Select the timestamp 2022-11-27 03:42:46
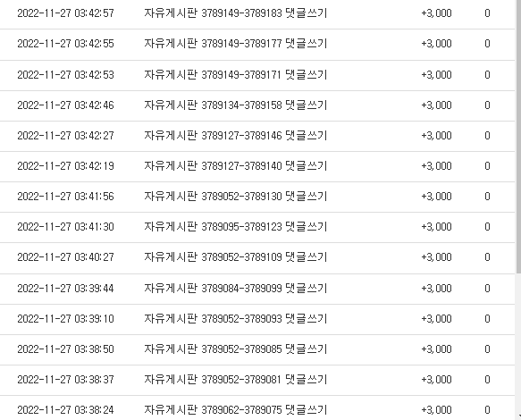 pyautogui.click(x=65, y=105)
